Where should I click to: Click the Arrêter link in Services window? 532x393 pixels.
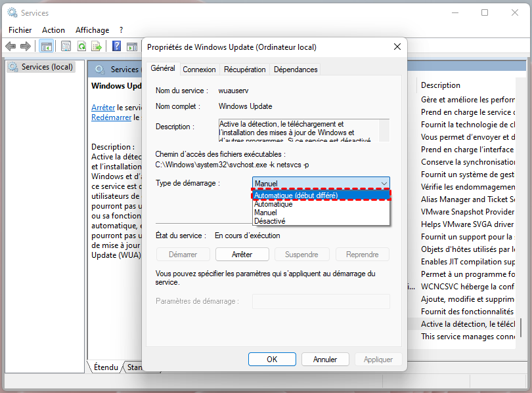(x=103, y=108)
